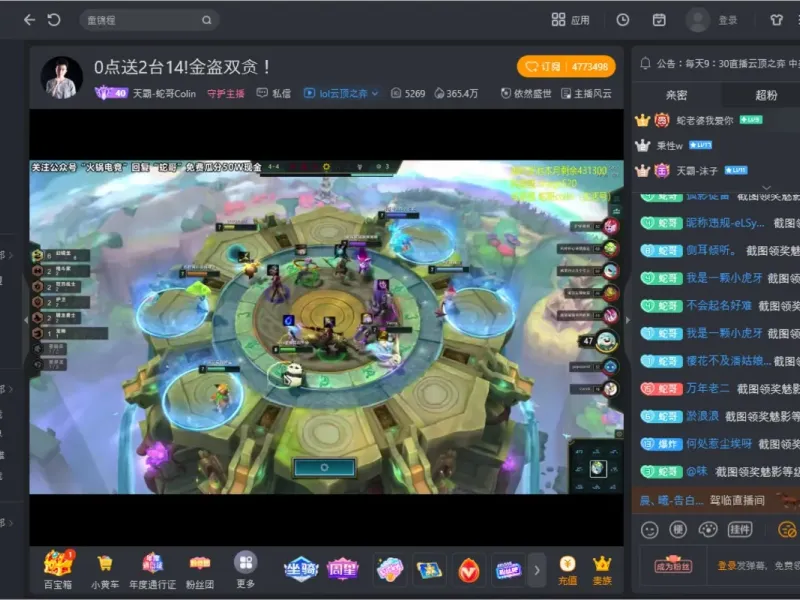The width and height of the screenshot is (800, 600).
Task: Show 更多 more activities
Action: pyautogui.click(x=245, y=569)
